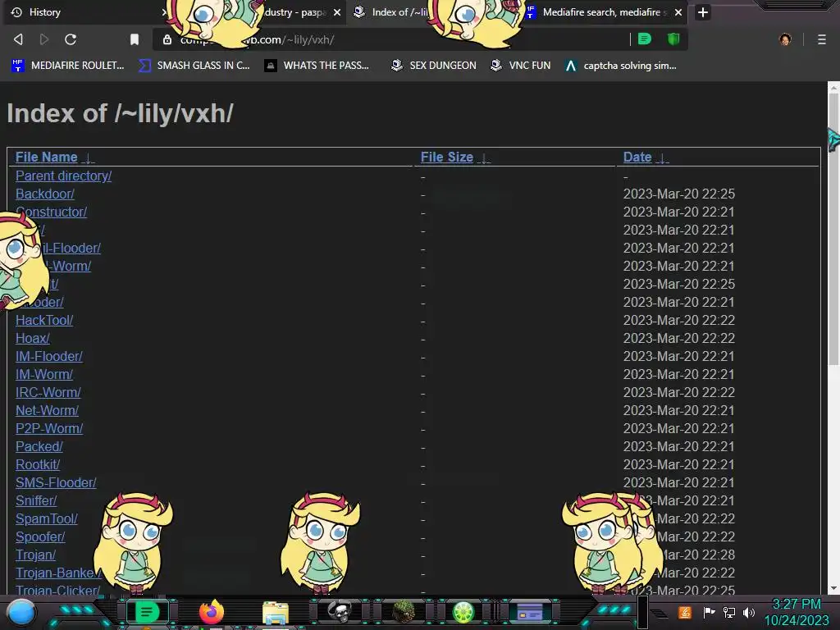Sort listing by File Size header
Image resolution: width=840 pixels, height=630 pixels.
pos(447,157)
